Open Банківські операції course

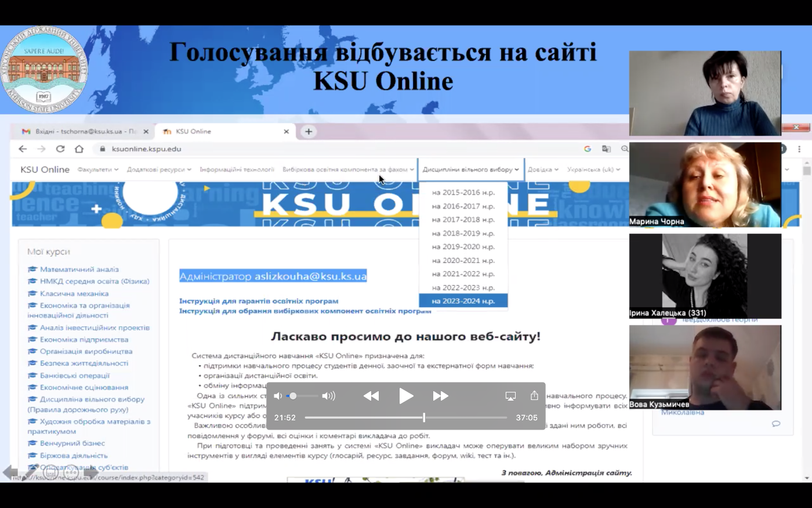point(75,376)
